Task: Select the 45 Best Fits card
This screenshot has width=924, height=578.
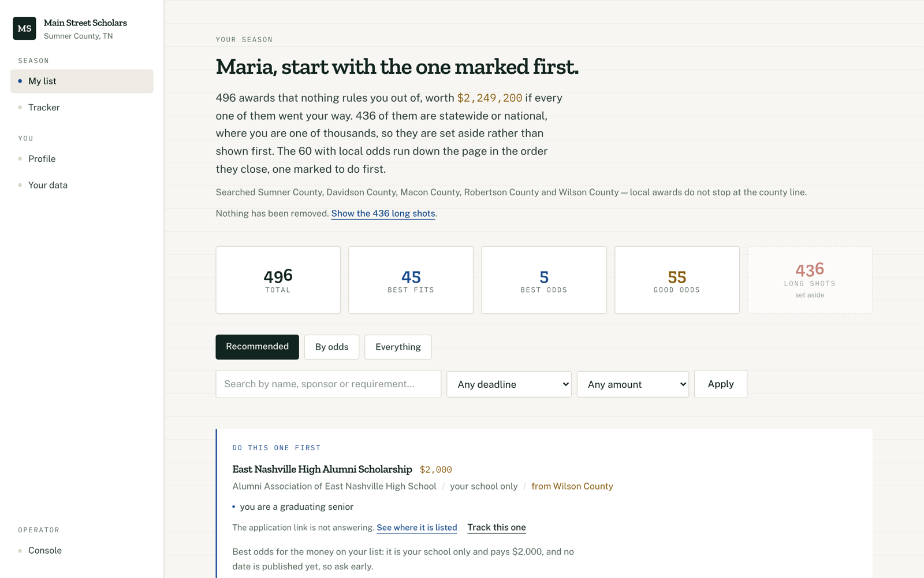Action: (x=411, y=280)
